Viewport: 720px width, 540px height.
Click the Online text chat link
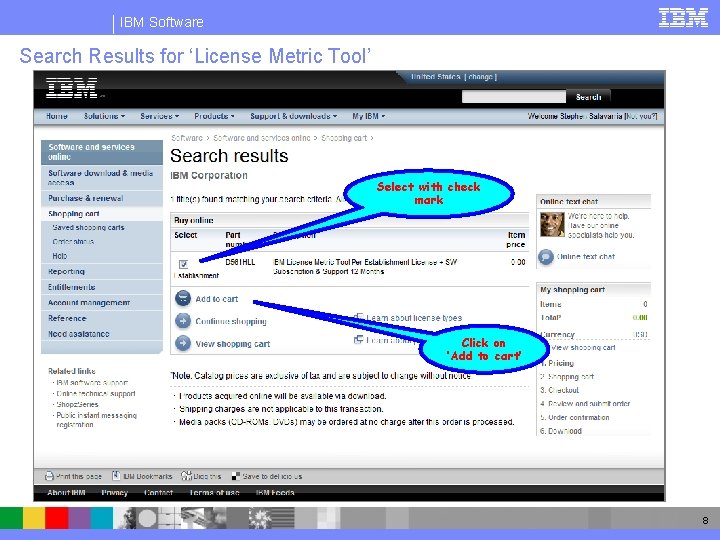click(586, 257)
